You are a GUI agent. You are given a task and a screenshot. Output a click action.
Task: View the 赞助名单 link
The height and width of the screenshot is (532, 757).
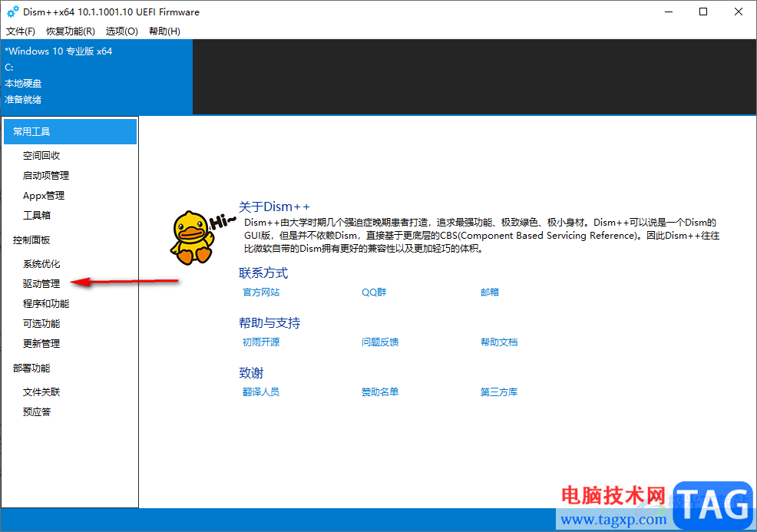380,392
